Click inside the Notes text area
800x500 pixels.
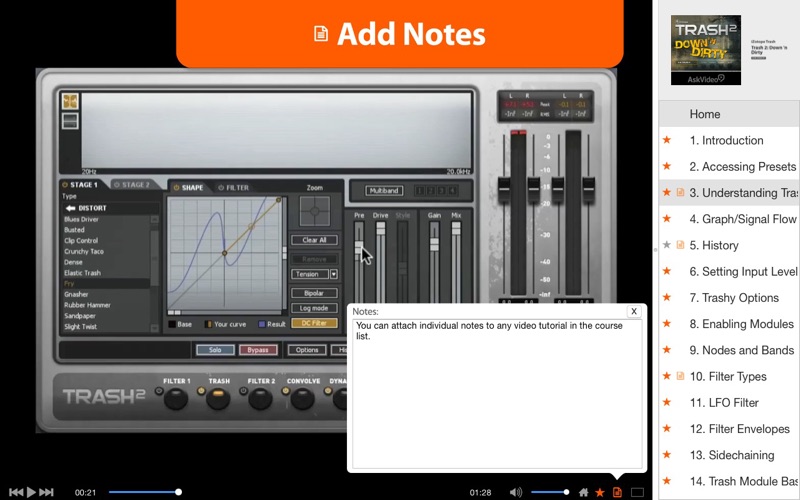[497, 394]
